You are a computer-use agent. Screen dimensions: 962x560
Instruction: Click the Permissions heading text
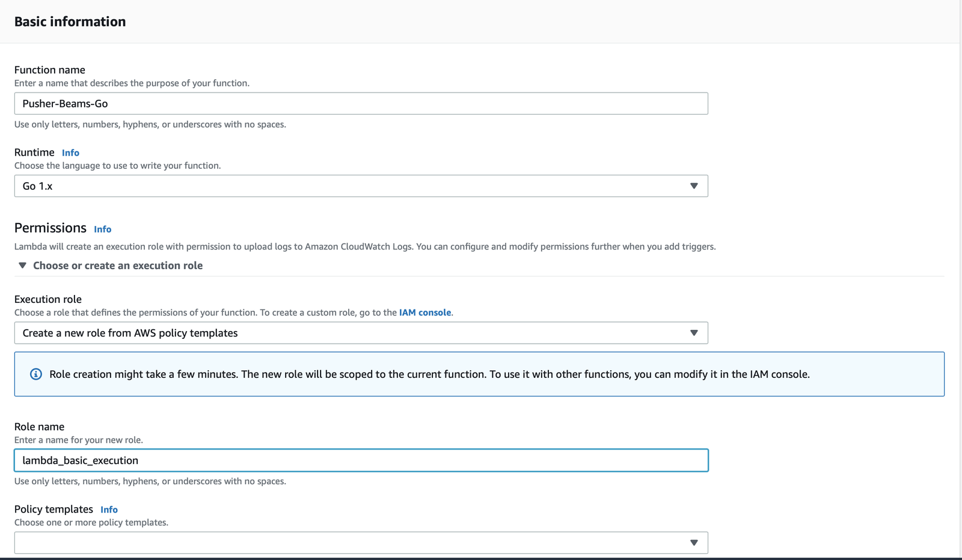point(51,228)
